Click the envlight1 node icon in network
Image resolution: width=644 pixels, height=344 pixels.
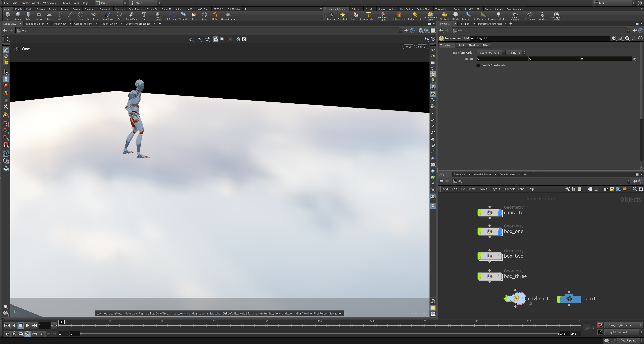tap(515, 298)
